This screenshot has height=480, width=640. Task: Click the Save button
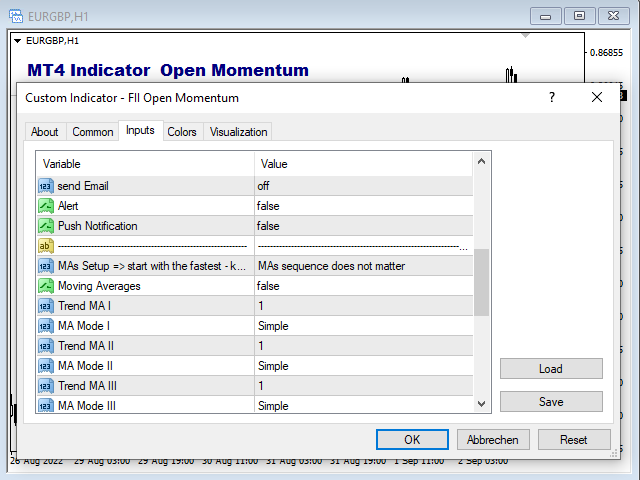[x=551, y=402]
